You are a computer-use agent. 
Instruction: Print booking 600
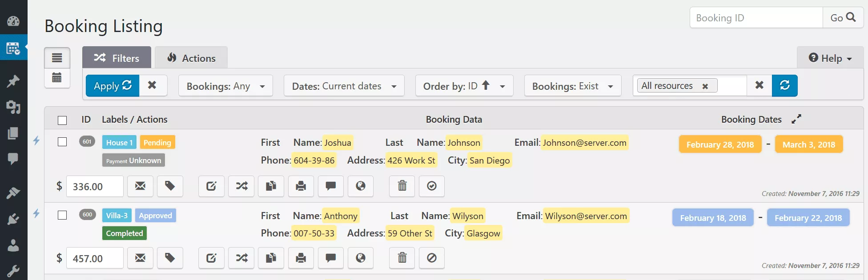pos(301,258)
